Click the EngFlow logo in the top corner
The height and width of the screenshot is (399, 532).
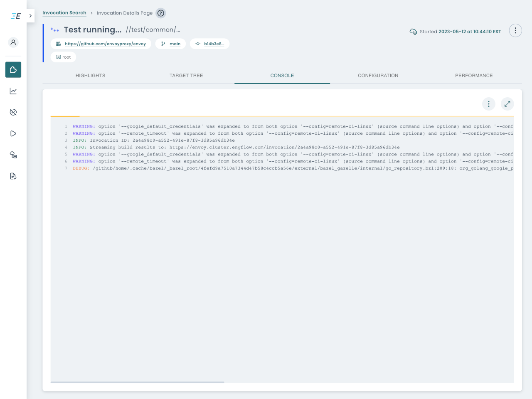pos(15,16)
